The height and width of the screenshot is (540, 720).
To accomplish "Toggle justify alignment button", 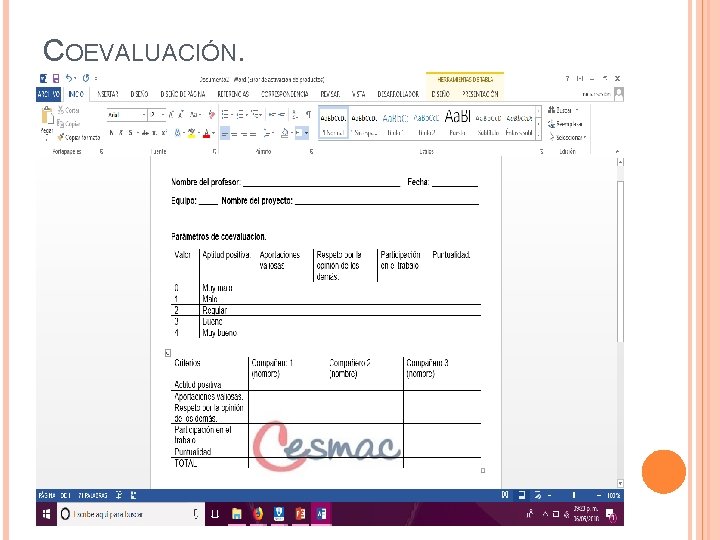I will (x=253, y=134).
